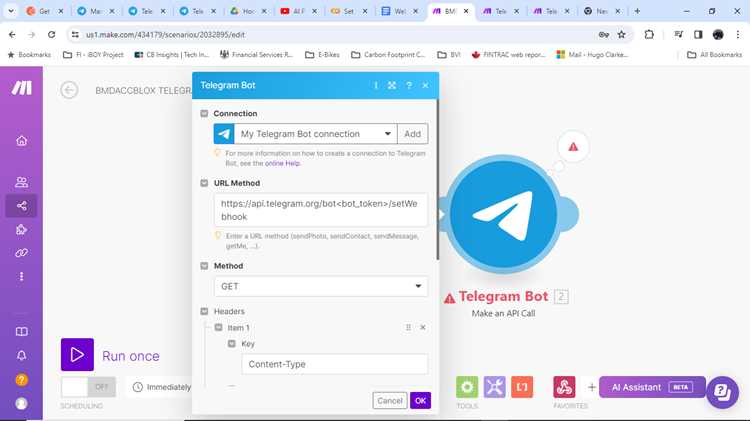Open the Immediately schedule setting
The width and height of the screenshot is (750, 421).
(162, 387)
